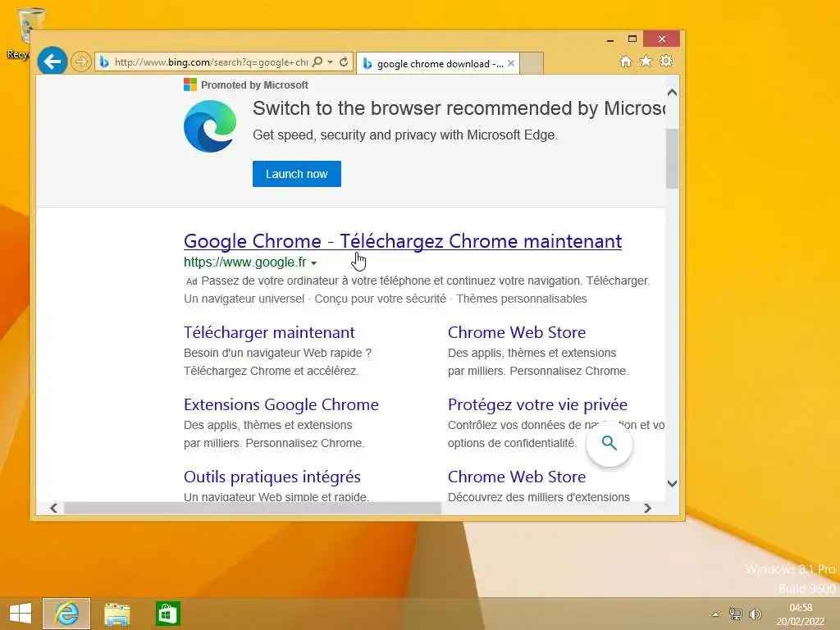The width and height of the screenshot is (840, 630).
Task: Click the network tray icon
Action: click(x=736, y=614)
